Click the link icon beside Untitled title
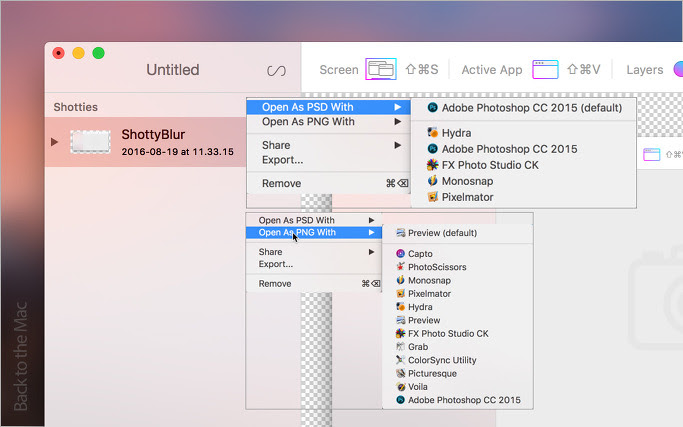The height and width of the screenshot is (427, 683). point(276,71)
